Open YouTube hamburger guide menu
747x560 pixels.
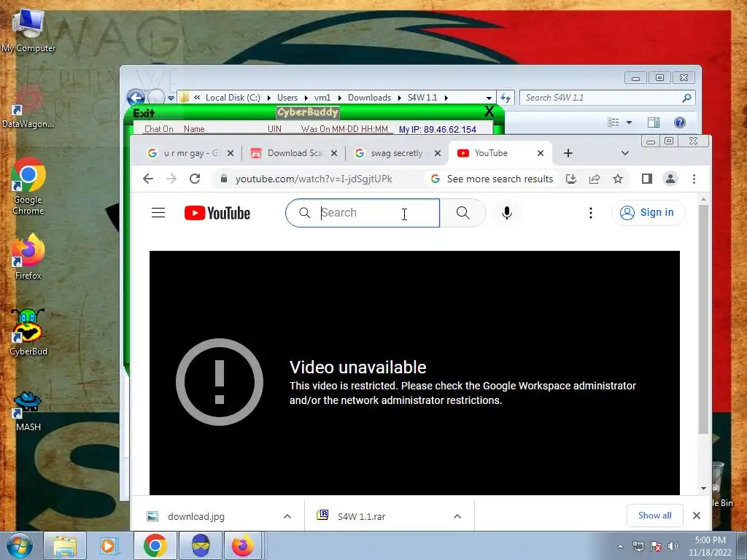[x=158, y=213]
